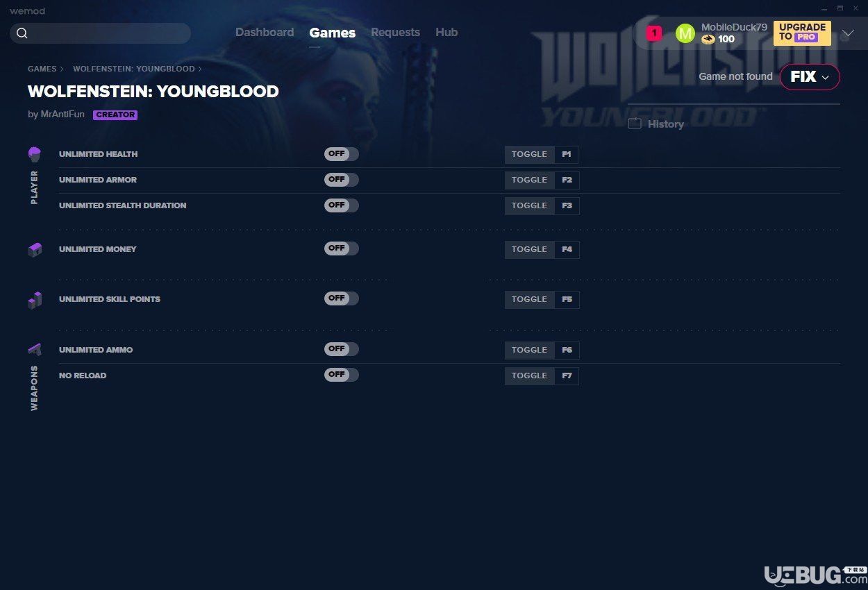Image resolution: width=868 pixels, height=590 pixels.
Task: Go to the Requests tab
Action: [395, 33]
